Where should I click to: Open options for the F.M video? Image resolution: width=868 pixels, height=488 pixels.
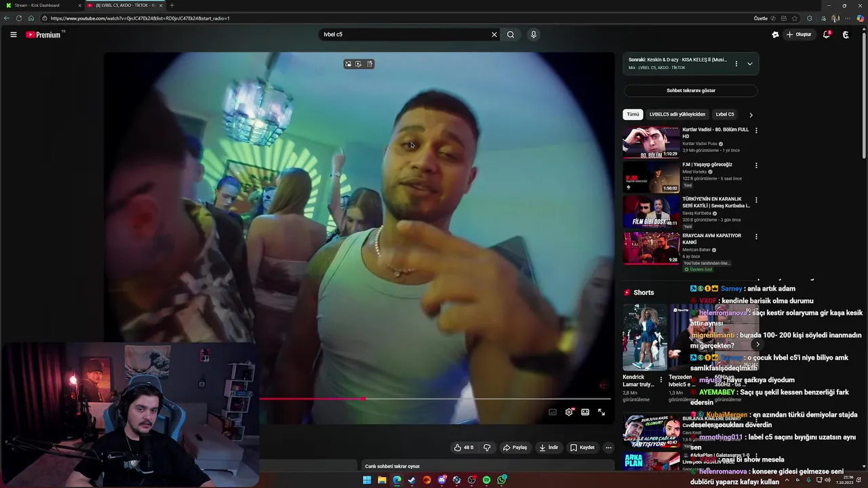tap(756, 165)
